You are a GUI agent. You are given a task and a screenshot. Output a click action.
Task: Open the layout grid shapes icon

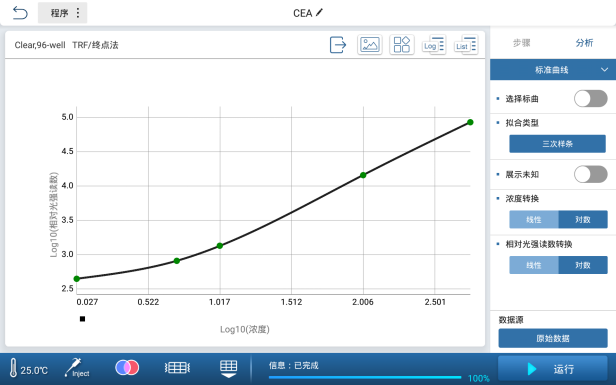coord(402,44)
